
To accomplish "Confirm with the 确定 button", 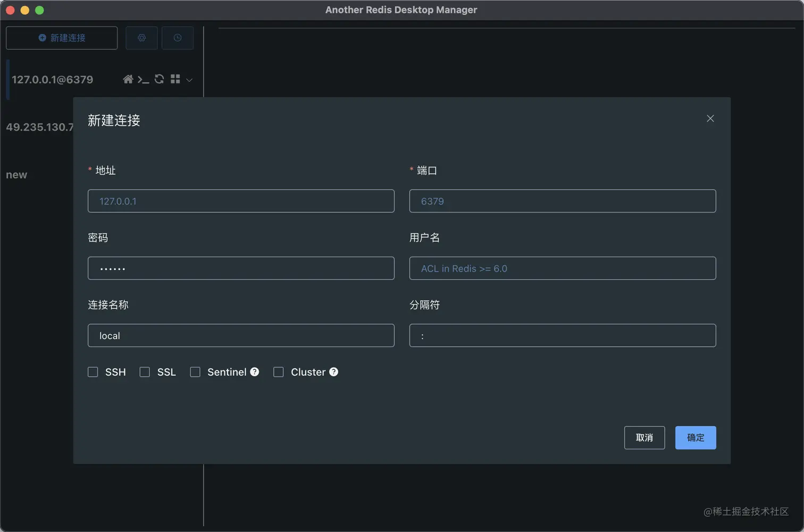I will (x=696, y=437).
